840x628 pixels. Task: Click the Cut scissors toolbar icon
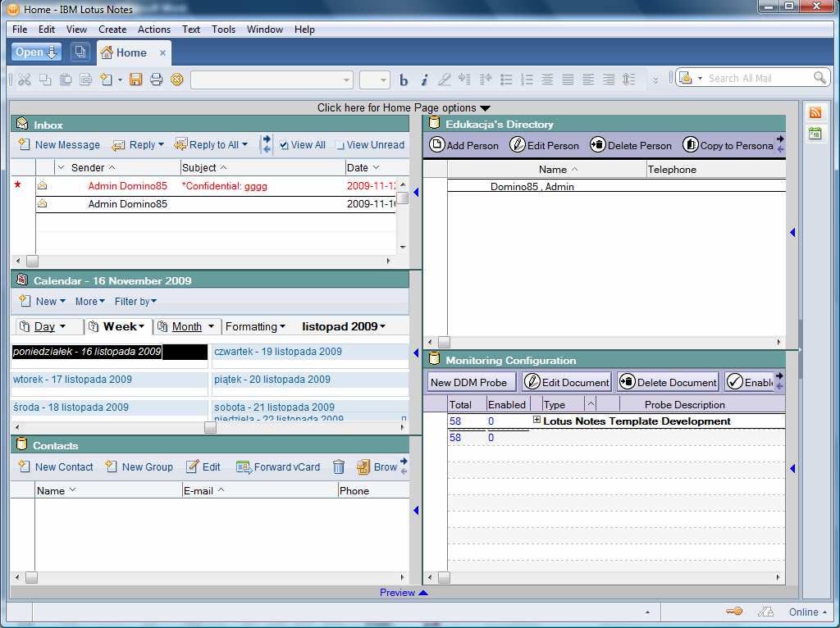coord(24,80)
